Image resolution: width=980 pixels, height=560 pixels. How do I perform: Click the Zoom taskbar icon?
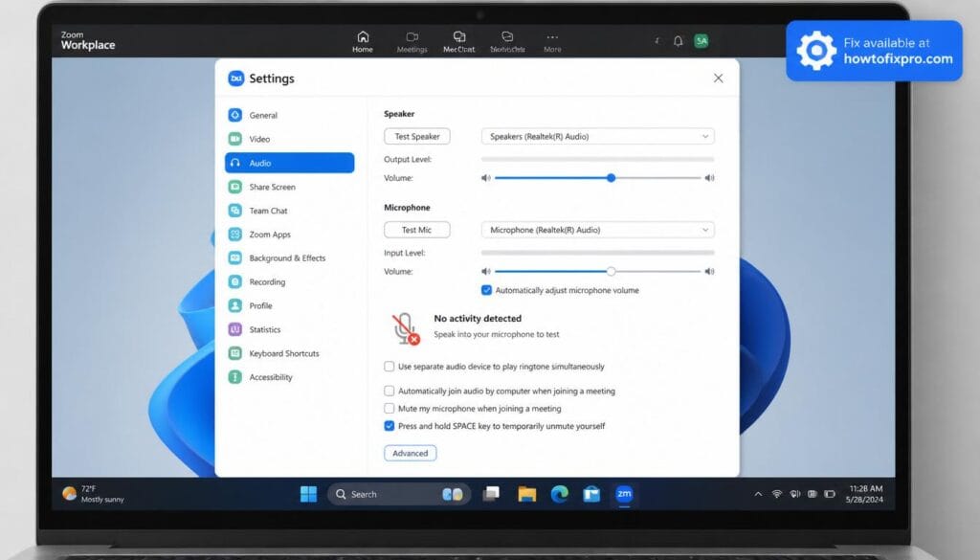pyautogui.click(x=624, y=494)
